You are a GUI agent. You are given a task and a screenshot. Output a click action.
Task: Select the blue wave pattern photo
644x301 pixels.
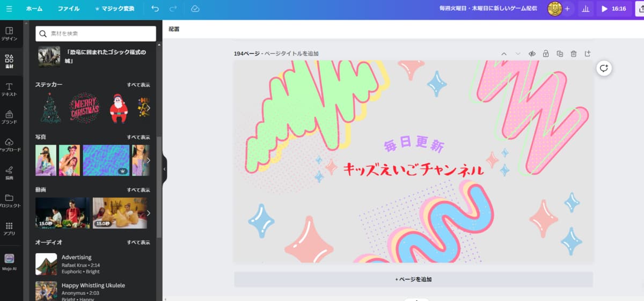(106, 160)
